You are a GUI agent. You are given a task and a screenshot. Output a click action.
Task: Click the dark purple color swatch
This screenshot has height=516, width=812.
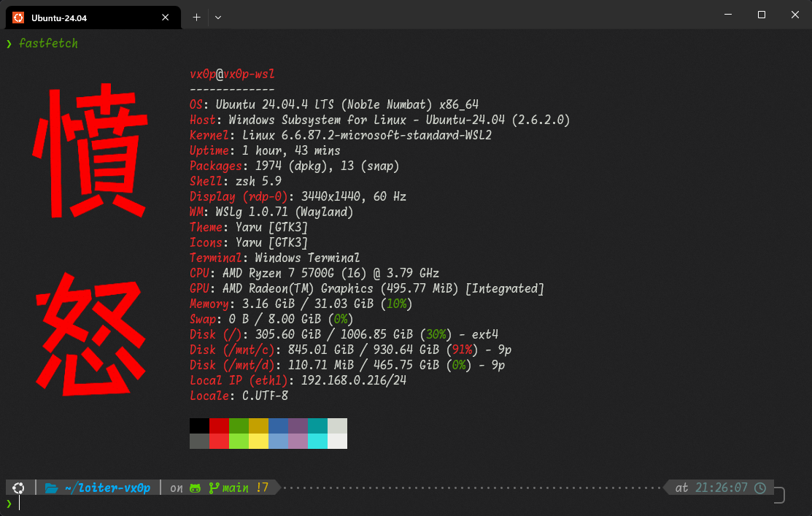(298, 425)
